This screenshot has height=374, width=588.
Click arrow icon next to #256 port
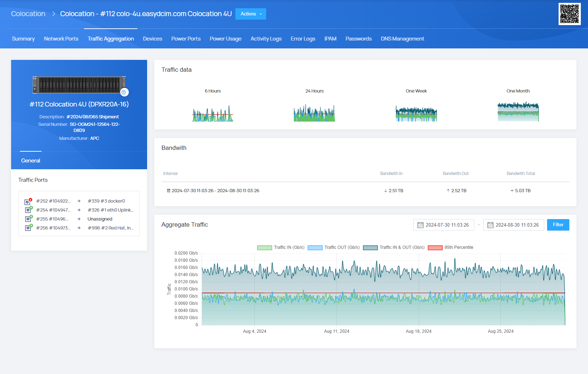(79, 228)
